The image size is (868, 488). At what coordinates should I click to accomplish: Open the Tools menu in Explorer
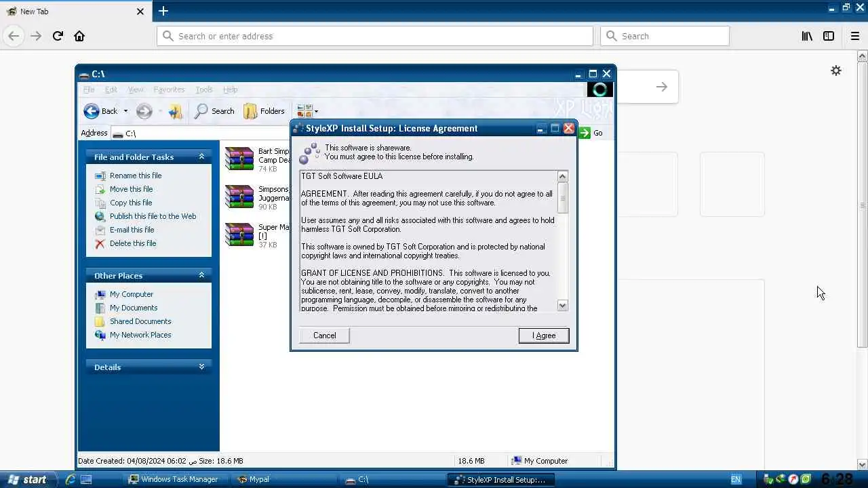click(x=204, y=89)
